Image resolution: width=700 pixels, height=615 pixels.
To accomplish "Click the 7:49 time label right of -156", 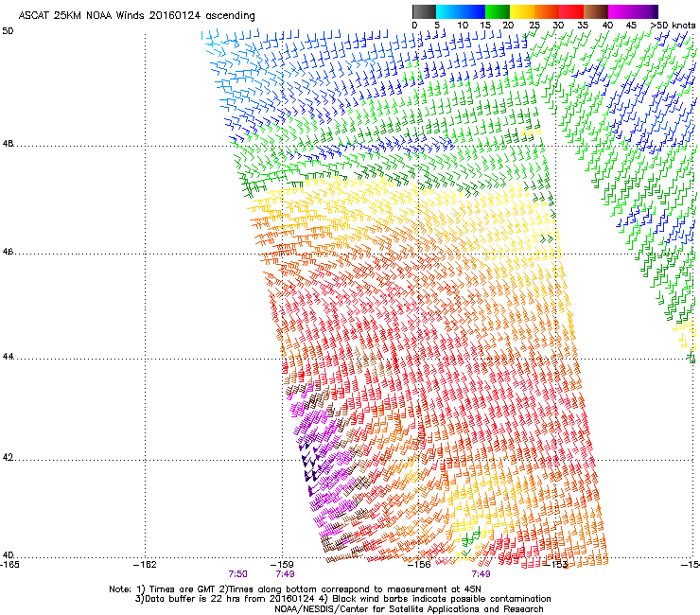I will [x=481, y=574].
